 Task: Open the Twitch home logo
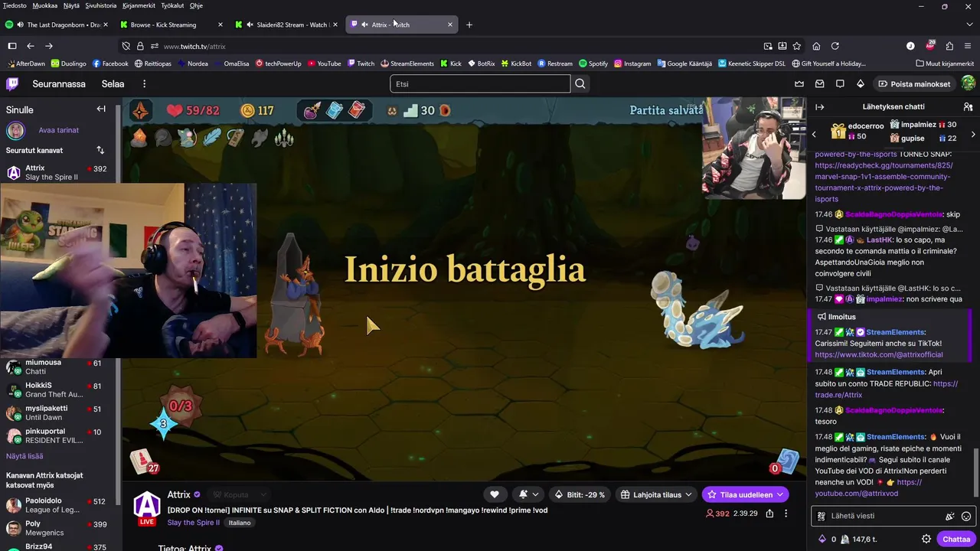pyautogui.click(x=12, y=83)
